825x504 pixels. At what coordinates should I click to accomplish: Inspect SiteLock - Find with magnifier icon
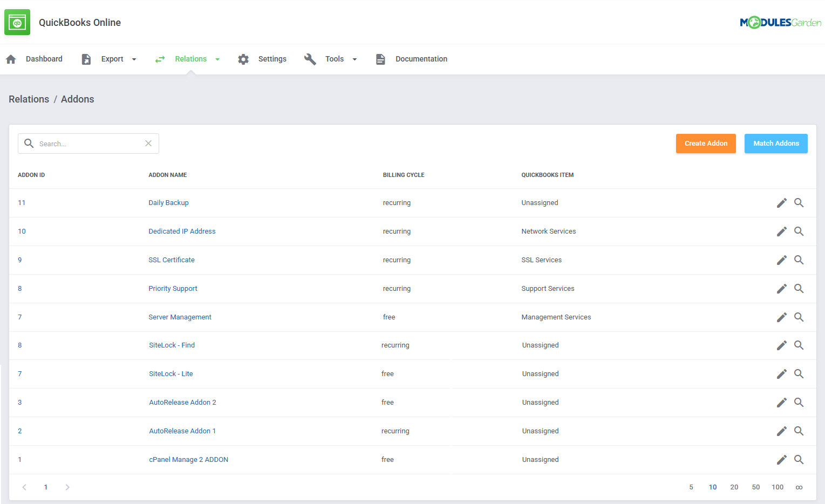click(x=799, y=345)
